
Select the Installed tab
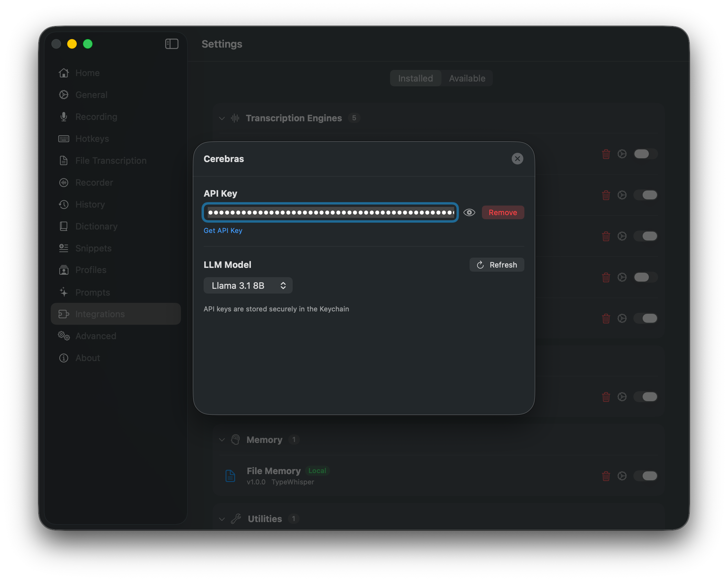click(415, 78)
